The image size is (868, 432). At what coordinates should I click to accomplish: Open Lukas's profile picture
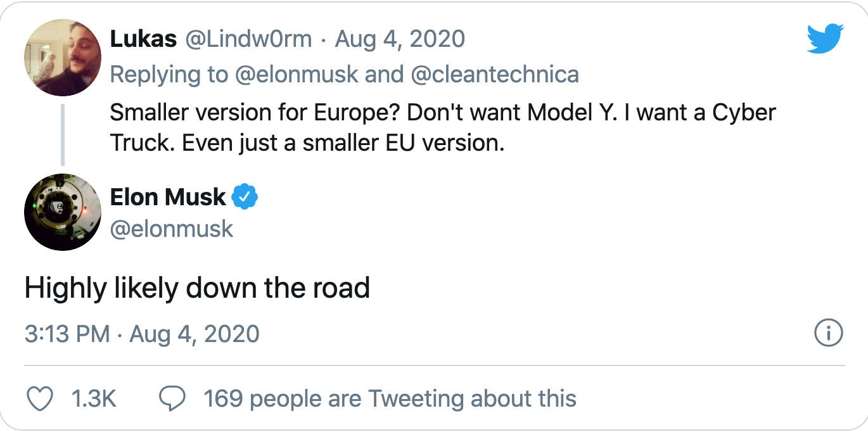click(63, 58)
